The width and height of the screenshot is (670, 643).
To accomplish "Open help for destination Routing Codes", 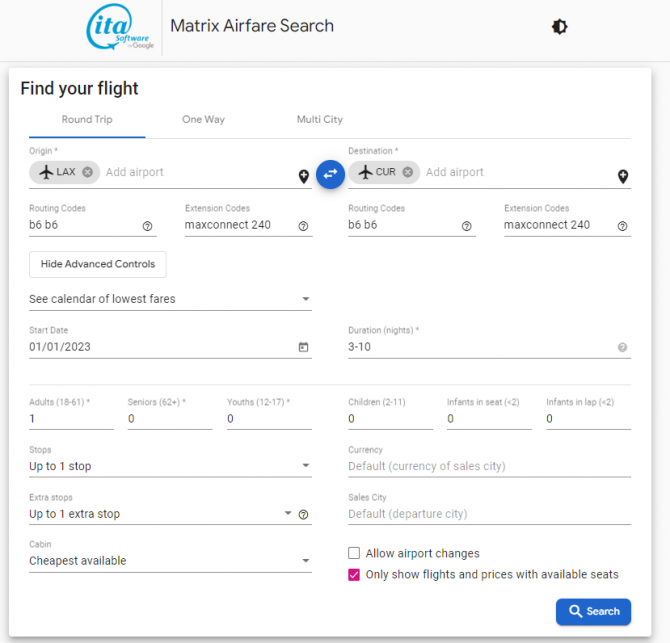I will (x=467, y=226).
